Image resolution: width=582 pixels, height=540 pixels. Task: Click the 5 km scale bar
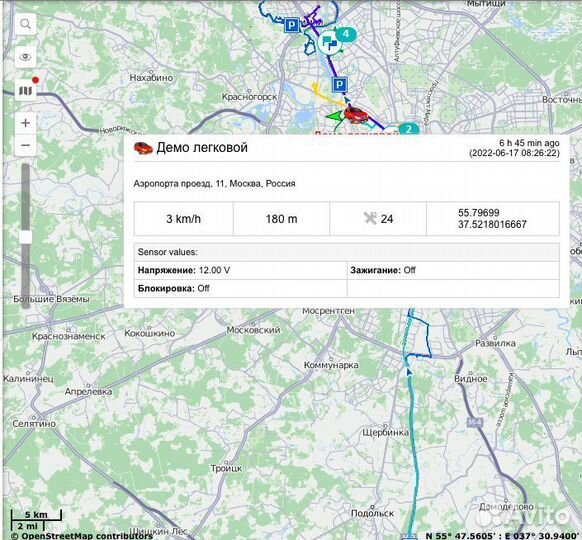tap(36, 515)
